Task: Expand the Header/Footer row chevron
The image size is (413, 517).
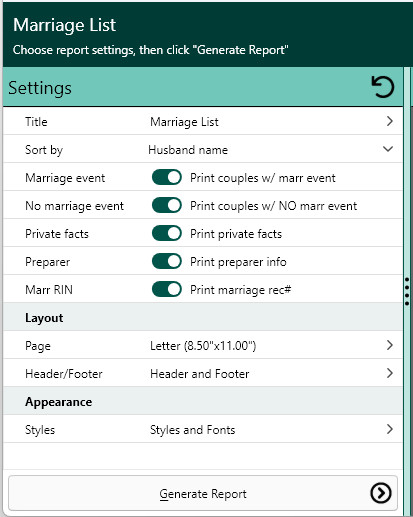Action: click(390, 373)
